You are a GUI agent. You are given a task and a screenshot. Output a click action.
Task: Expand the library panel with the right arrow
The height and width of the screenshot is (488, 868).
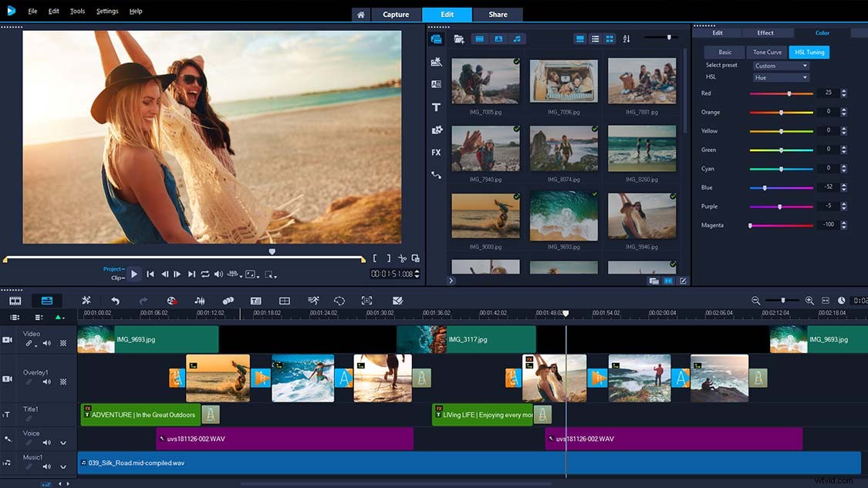[451, 281]
